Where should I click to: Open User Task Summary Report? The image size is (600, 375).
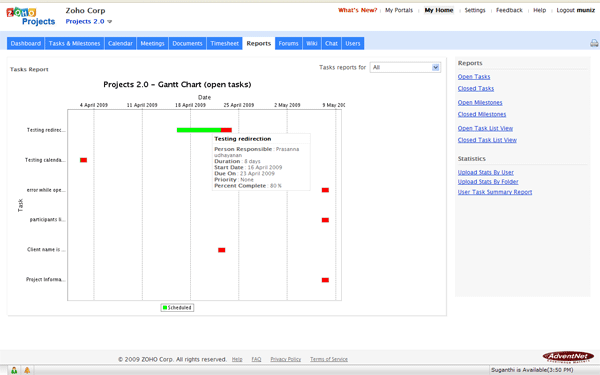coord(495,192)
